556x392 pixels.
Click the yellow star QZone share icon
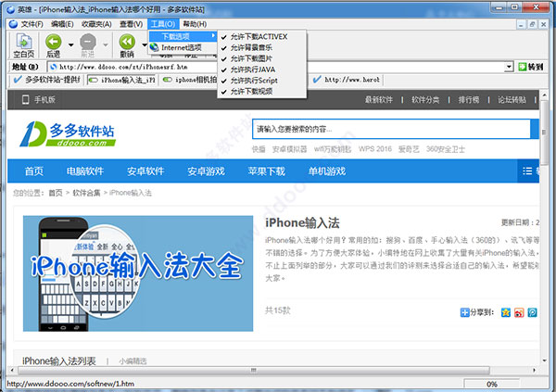coord(506,312)
